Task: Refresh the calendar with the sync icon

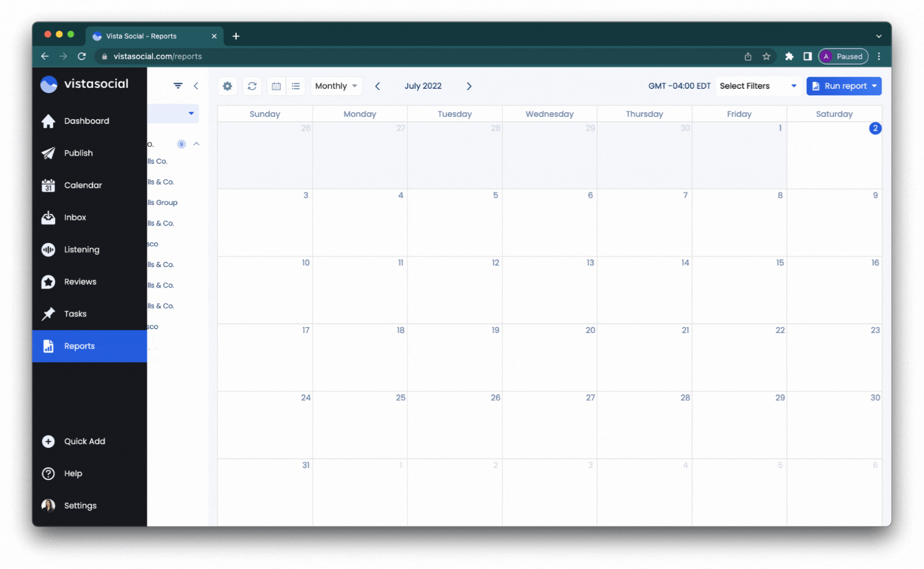Action: (252, 86)
